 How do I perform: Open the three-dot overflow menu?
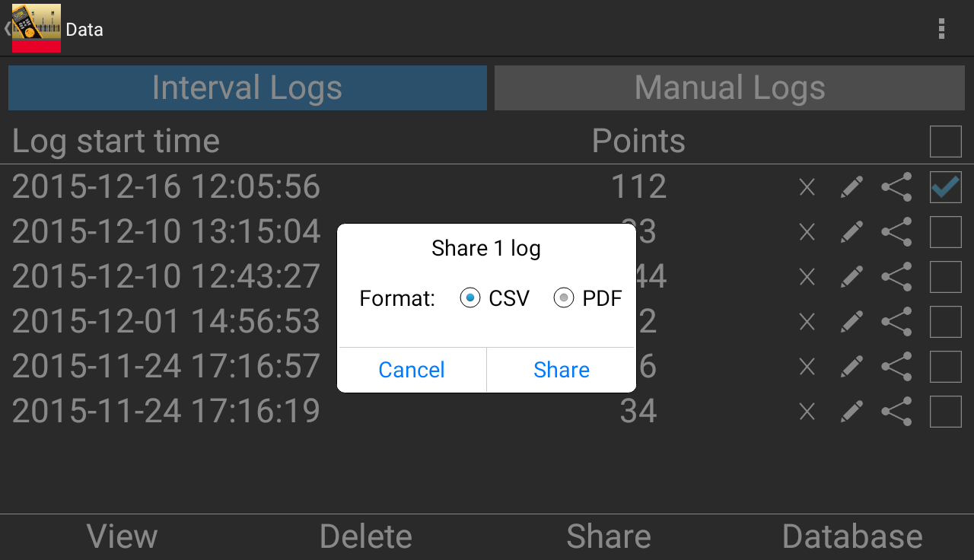click(941, 29)
